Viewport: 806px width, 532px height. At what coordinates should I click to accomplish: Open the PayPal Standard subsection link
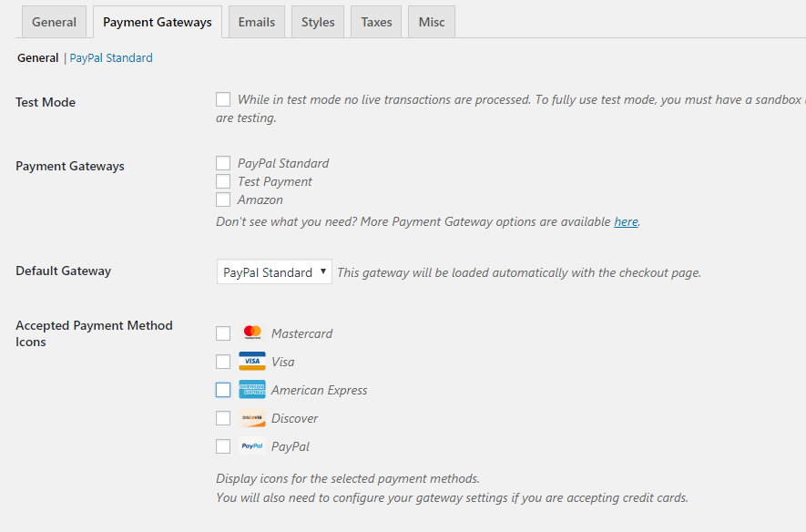[111, 57]
